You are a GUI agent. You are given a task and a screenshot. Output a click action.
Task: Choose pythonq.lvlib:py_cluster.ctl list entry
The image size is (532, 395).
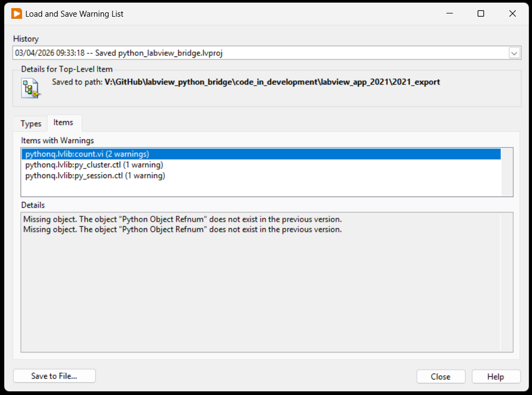coord(94,165)
